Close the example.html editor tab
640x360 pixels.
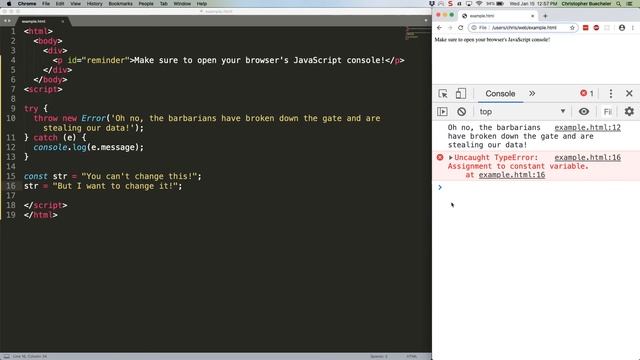tap(62, 21)
